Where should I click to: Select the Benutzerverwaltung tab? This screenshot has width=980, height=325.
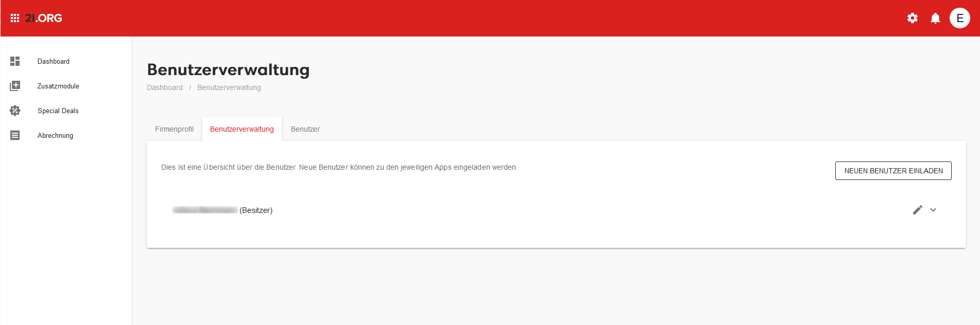(242, 129)
